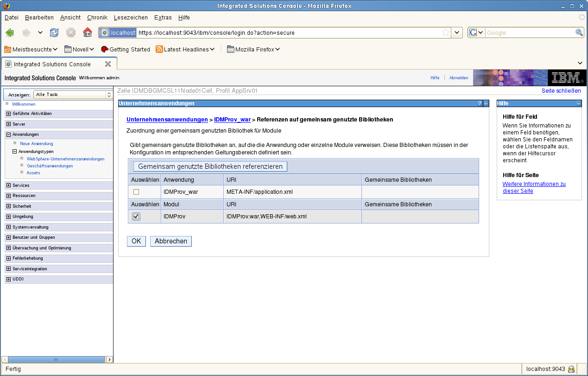Open the Hilfe menu in menu bar
The width and height of the screenshot is (588, 376).
point(184,18)
